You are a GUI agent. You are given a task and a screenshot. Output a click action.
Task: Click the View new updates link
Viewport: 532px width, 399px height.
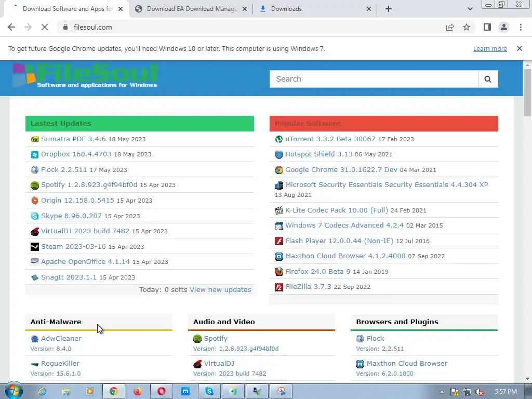[x=220, y=290]
